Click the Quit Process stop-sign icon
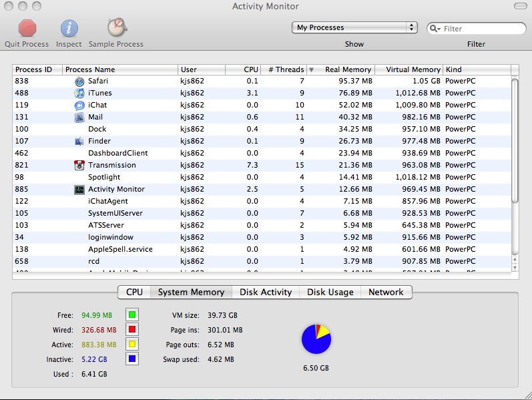Viewport: 532px width, 400px height. tap(27, 28)
